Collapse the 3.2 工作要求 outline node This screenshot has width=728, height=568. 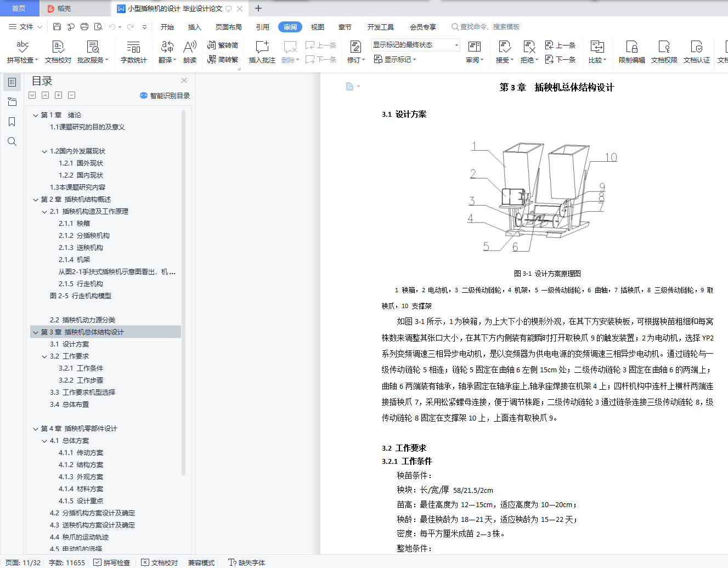(44, 356)
